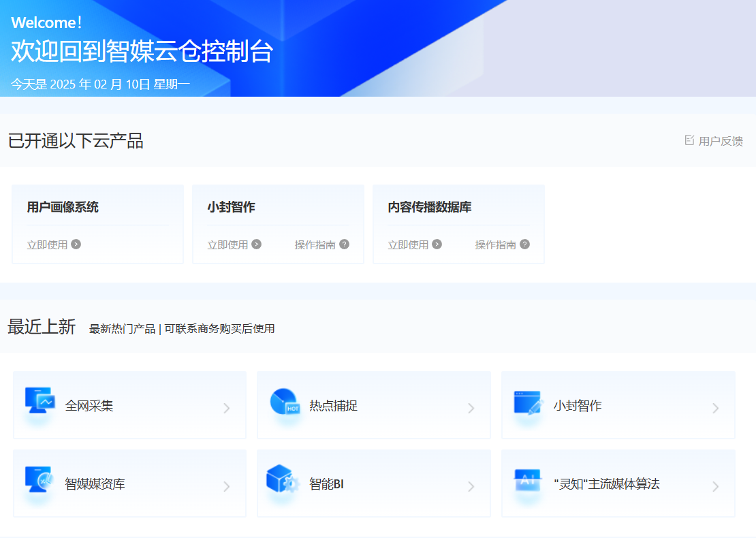Click the "灵知"主流媒体算法 AI icon
Screen dimensions: 756x538
[x=527, y=480]
